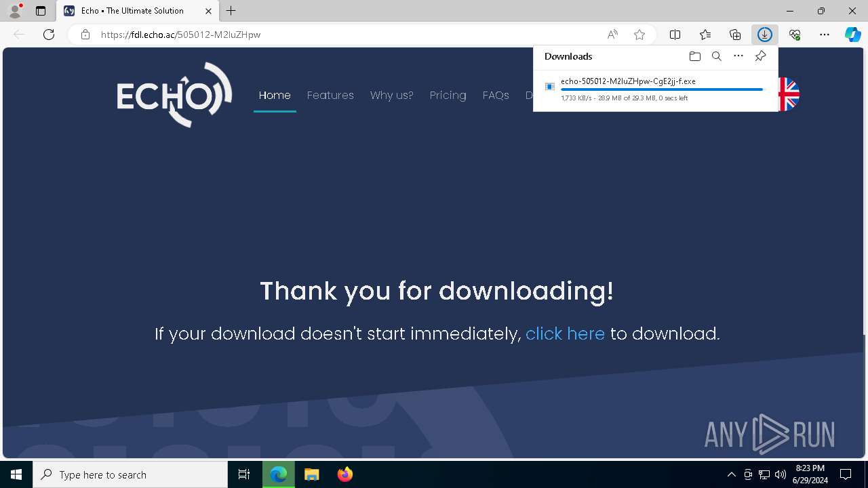View site information lock icon

85,35
